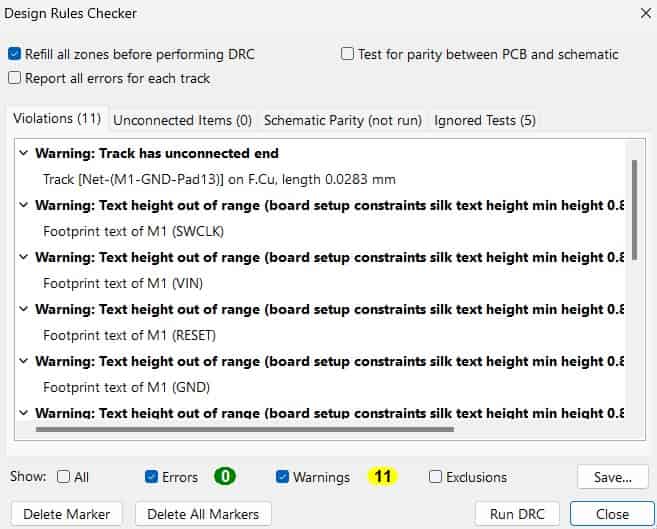Select the Track Net-(M1-GND-Pad13) violation item

[x=219, y=179]
